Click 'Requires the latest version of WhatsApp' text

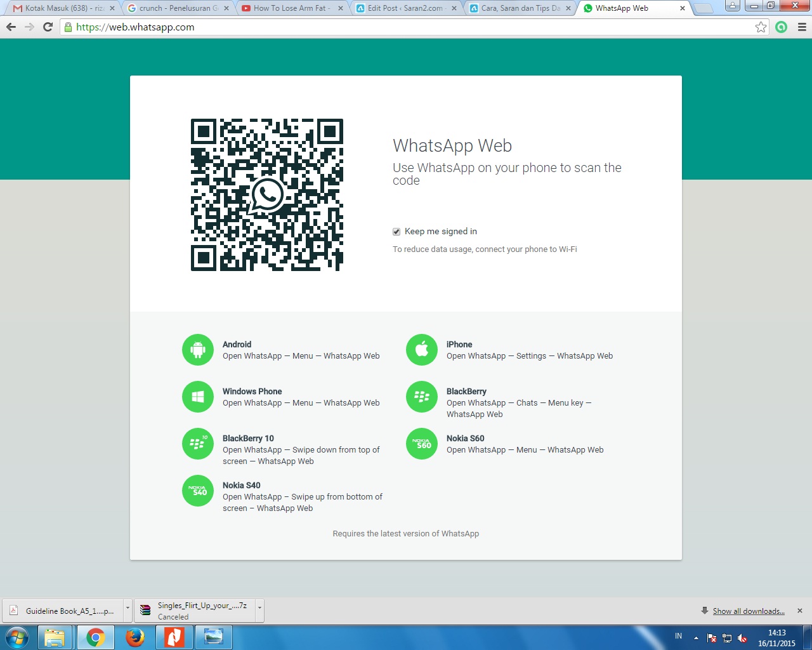coord(406,534)
